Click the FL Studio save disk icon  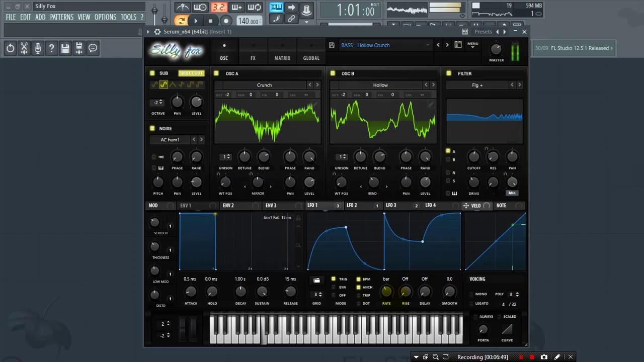(x=65, y=48)
